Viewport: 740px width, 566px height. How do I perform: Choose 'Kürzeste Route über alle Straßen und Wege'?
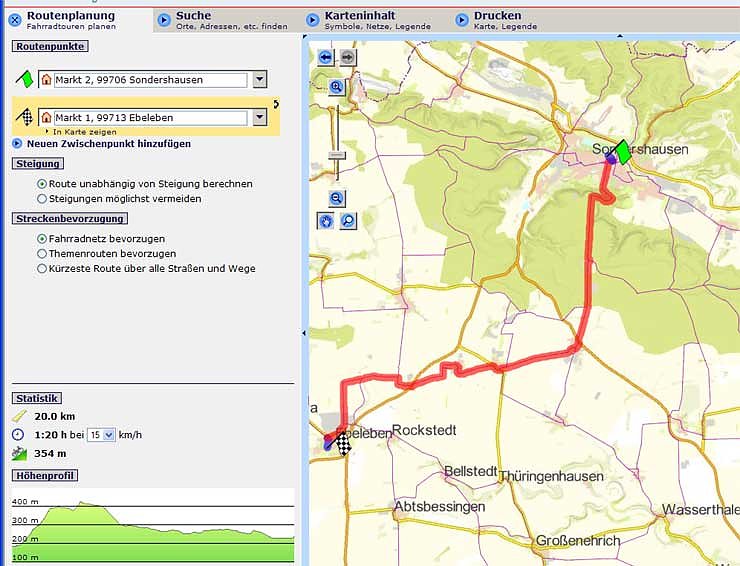[x=42, y=268]
